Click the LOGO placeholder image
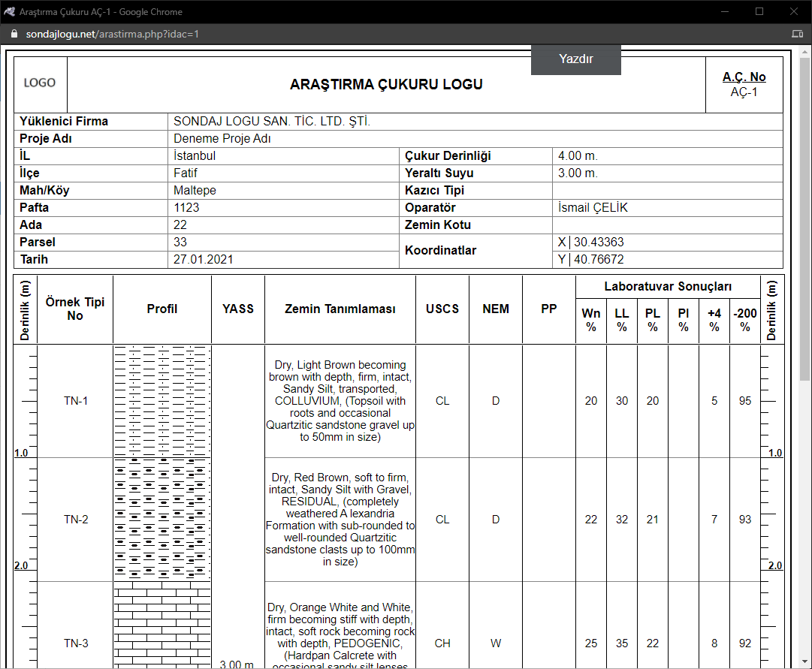812x669 pixels. tap(40, 83)
